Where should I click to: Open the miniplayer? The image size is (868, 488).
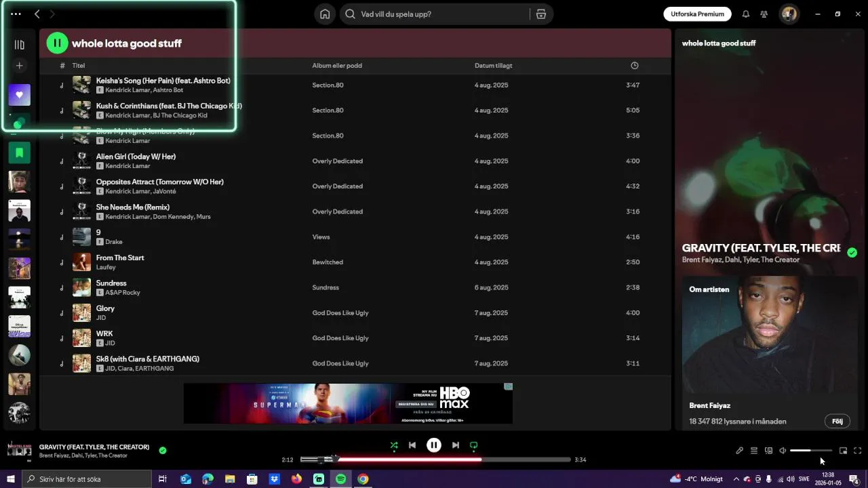(x=843, y=451)
